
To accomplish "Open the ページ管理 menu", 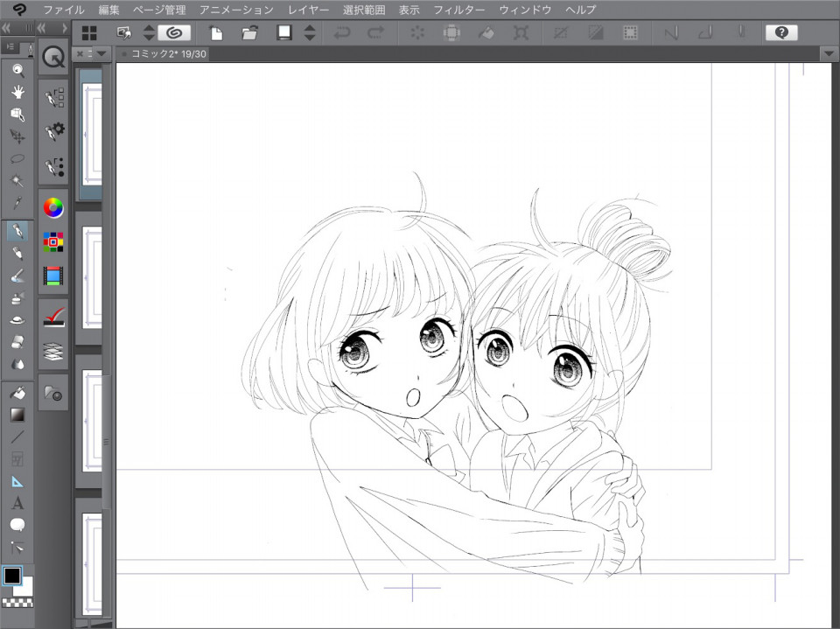I will pos(159,10).
